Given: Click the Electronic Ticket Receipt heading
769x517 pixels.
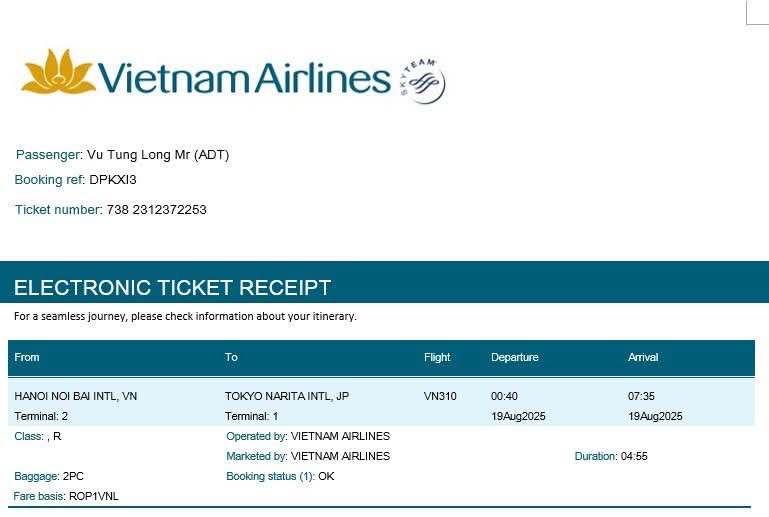Looking at the screenshot, I should 172,288.
